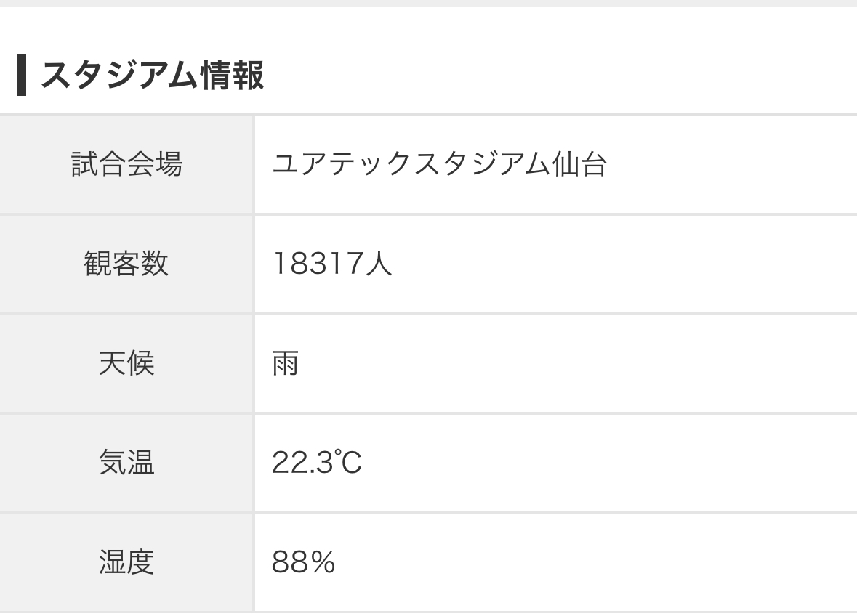Select the 湿度 label cell

pos(126,562)
